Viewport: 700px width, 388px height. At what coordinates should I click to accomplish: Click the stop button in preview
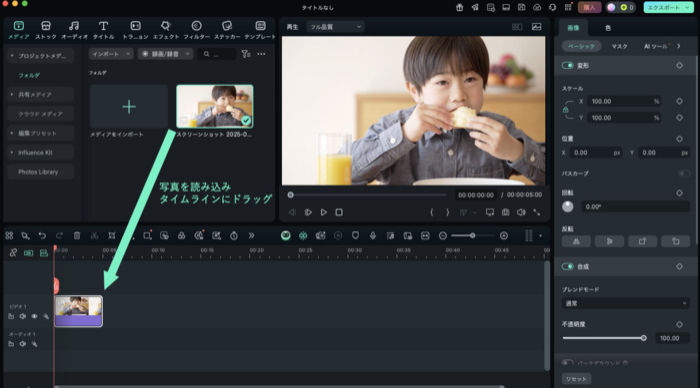click(x=339, y=213)
